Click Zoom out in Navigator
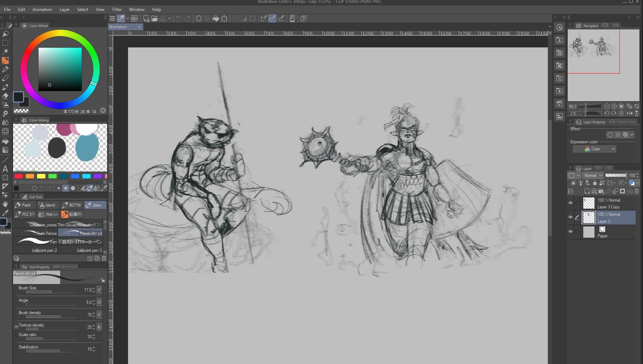 click(607, 106)
